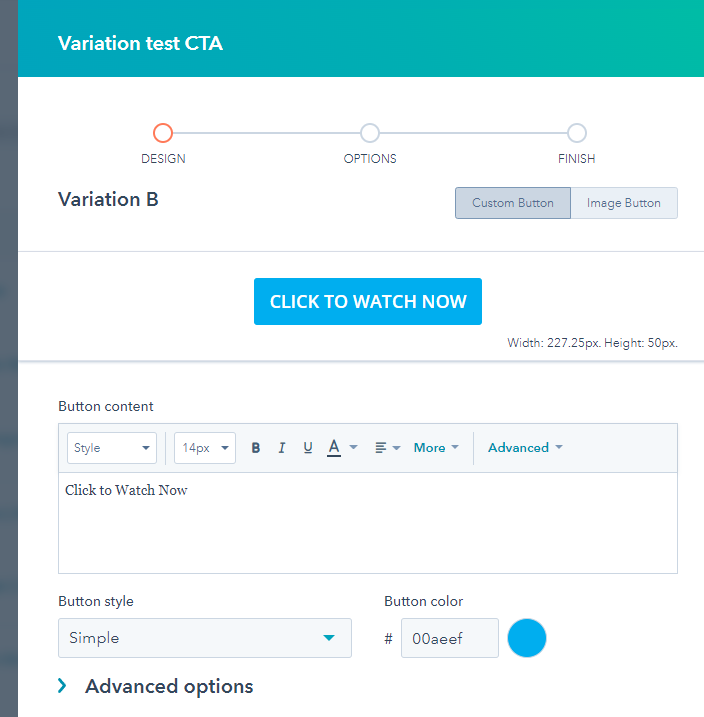The width and height of the screenshot is (704, 717).
Task: Open the text alignment options
Action: tap(387, 448)
